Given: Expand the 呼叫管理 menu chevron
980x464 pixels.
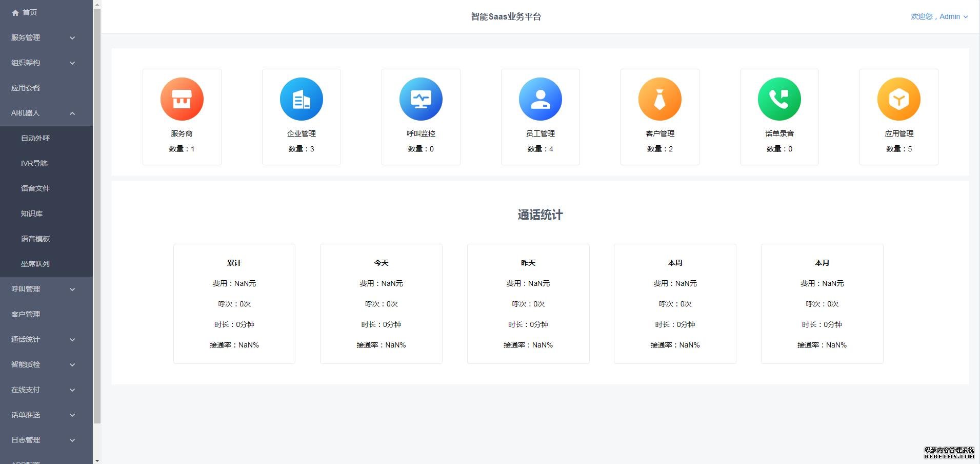Looking at the screenshot, I should click(x=72, y=289).
